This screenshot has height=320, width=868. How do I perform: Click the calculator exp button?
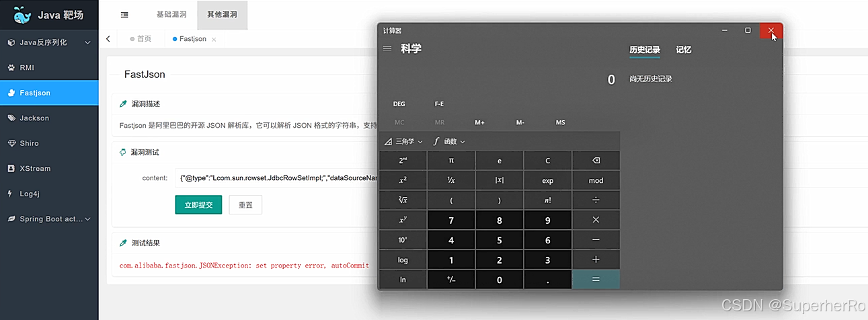pyautogui.click(x=548, y=180)
